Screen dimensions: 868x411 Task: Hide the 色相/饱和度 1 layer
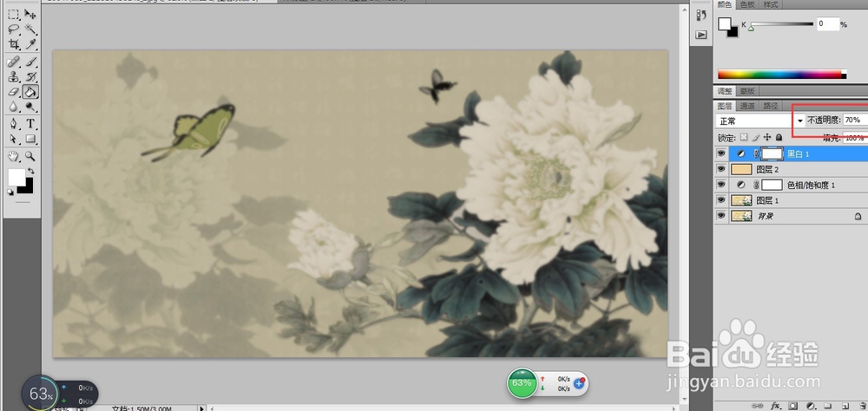[x=720, y=185]
